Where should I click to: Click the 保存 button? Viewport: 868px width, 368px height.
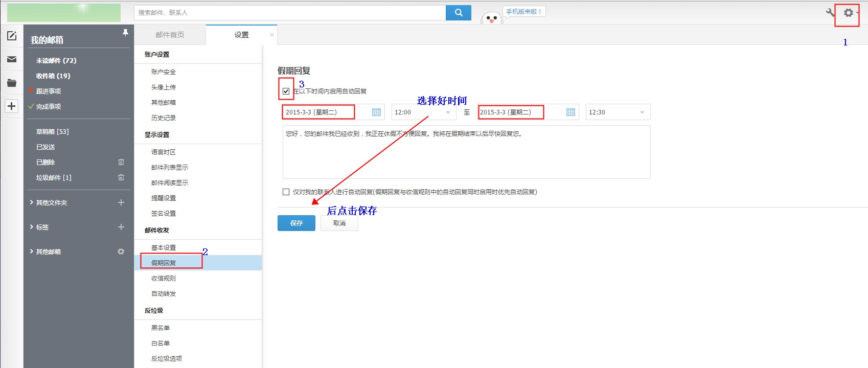(x=296, y=223)
